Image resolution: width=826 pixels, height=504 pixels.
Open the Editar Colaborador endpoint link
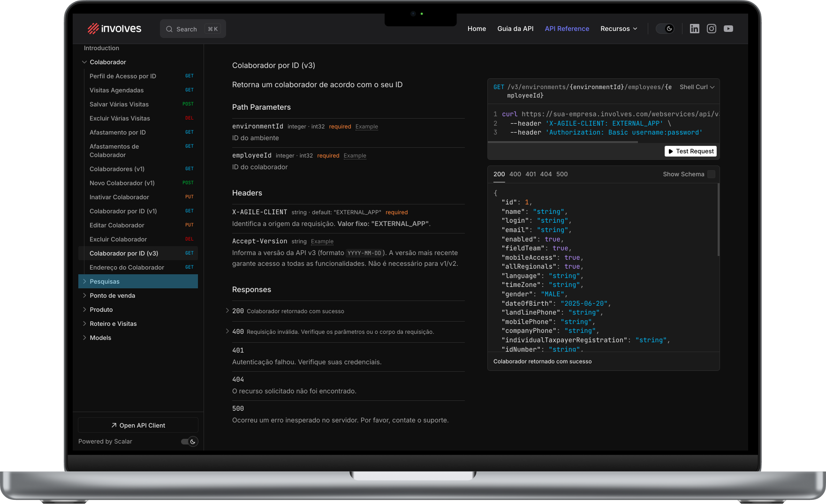click(117, 225)
